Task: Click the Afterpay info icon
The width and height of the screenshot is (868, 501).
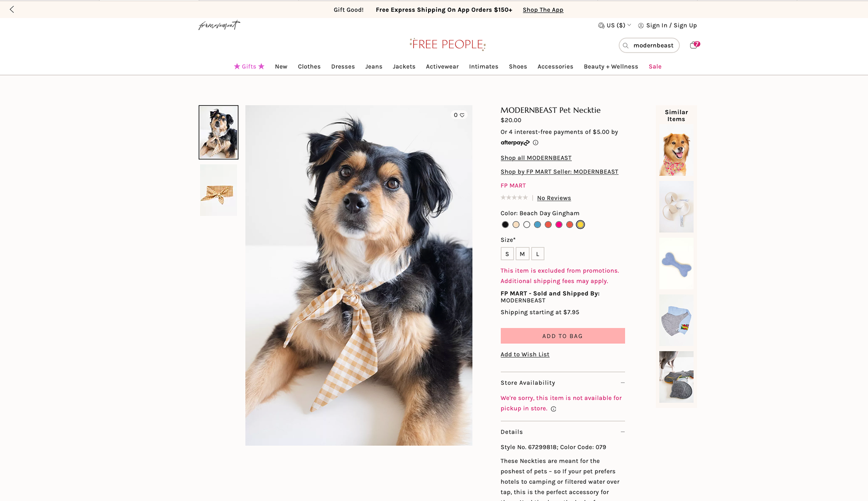Action: click(x=536, y=143)
